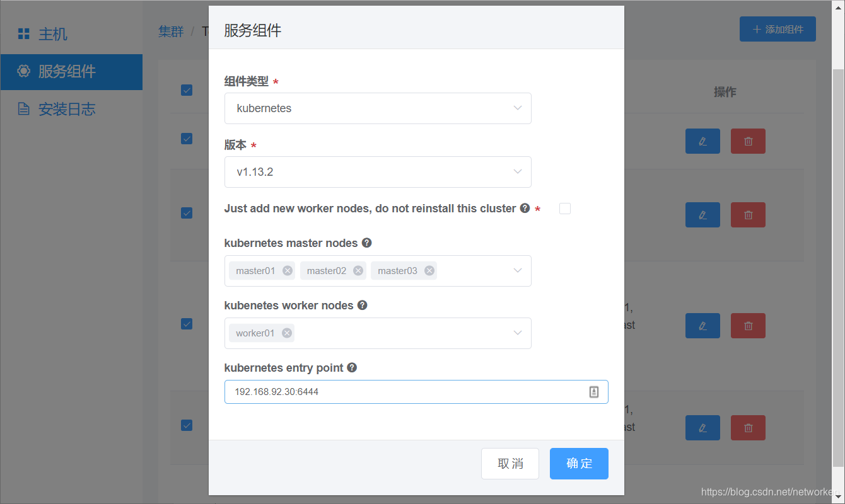Click the edit pencil button in first row
This screenshot has width=845, height=504.
tap(702, 141)
